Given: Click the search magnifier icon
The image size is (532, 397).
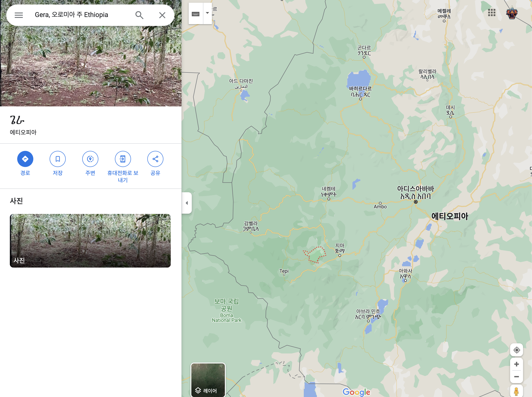Looking at the screenshot, I should point(139,15).
